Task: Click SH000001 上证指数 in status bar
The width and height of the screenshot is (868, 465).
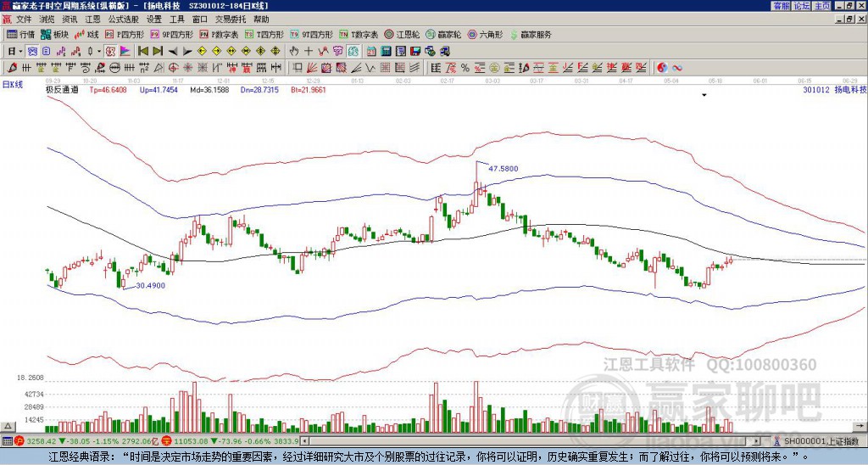Action: [x=821, y=441]
